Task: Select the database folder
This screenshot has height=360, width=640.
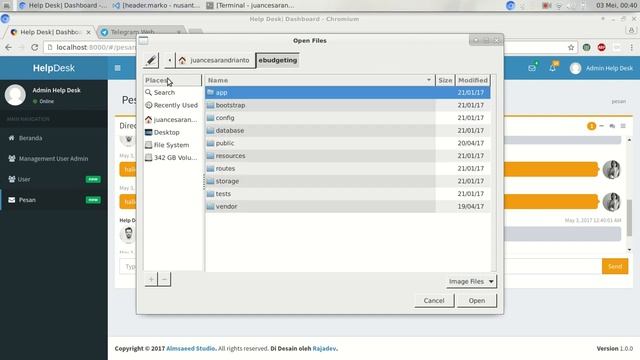Action: coord(348,131)
